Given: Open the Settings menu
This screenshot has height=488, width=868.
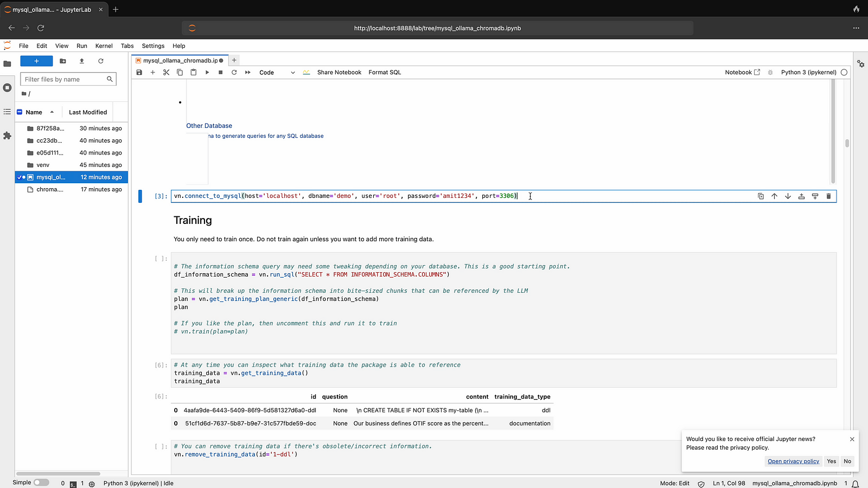Looking at the screenshot, I should pos(153,46).
